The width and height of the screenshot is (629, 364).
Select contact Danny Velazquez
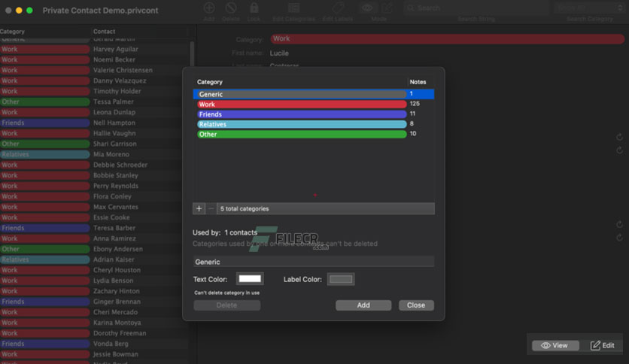point(120,80)
